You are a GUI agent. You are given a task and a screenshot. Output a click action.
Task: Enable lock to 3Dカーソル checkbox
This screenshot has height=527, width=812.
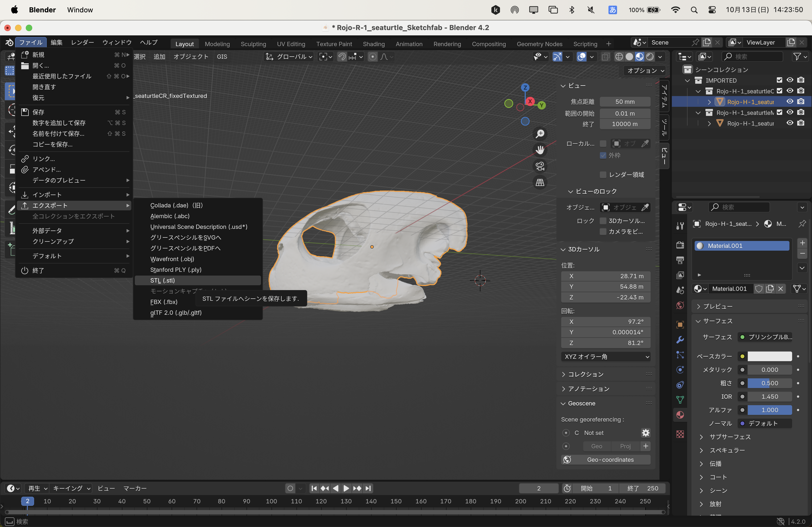(x=603, y=221)
